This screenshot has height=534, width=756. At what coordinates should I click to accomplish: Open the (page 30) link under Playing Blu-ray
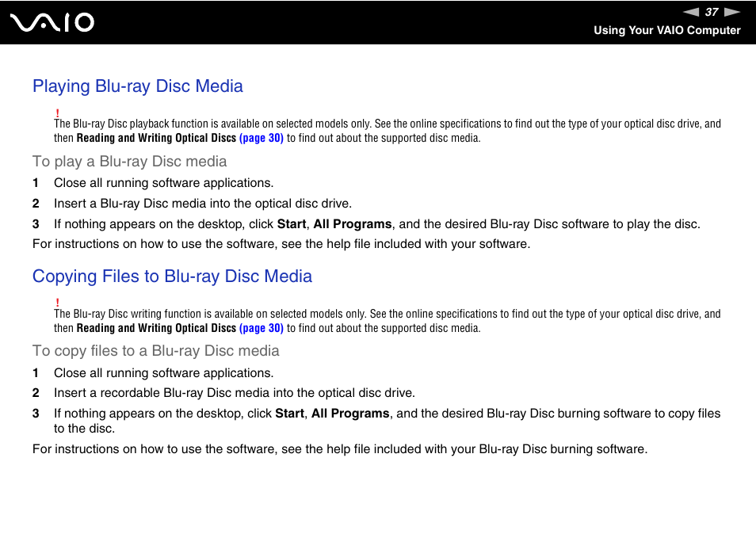click(262, 138)
